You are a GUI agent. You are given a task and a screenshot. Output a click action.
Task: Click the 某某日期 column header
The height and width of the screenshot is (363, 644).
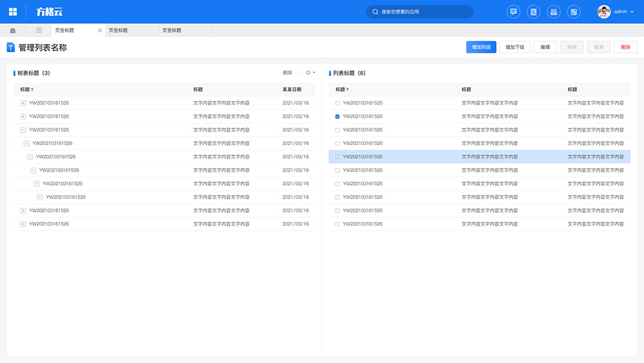click(x=292, y=89)
